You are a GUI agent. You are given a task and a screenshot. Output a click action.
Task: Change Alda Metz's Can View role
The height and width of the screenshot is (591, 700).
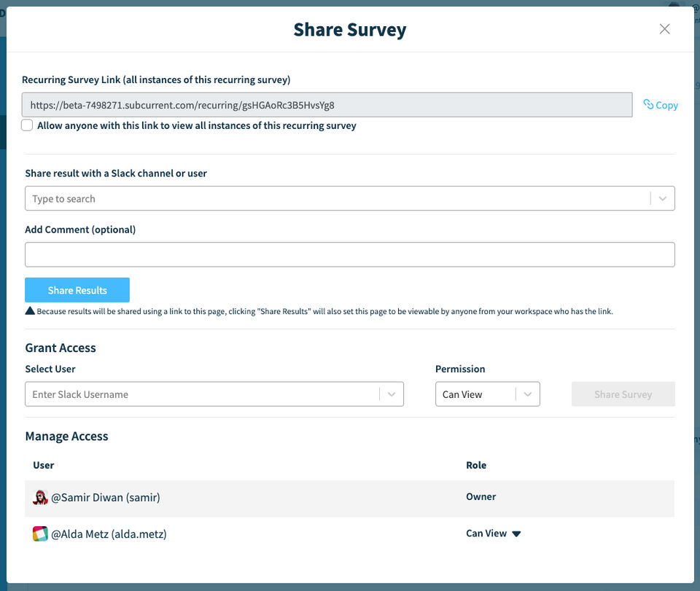(x=494, y=533)
